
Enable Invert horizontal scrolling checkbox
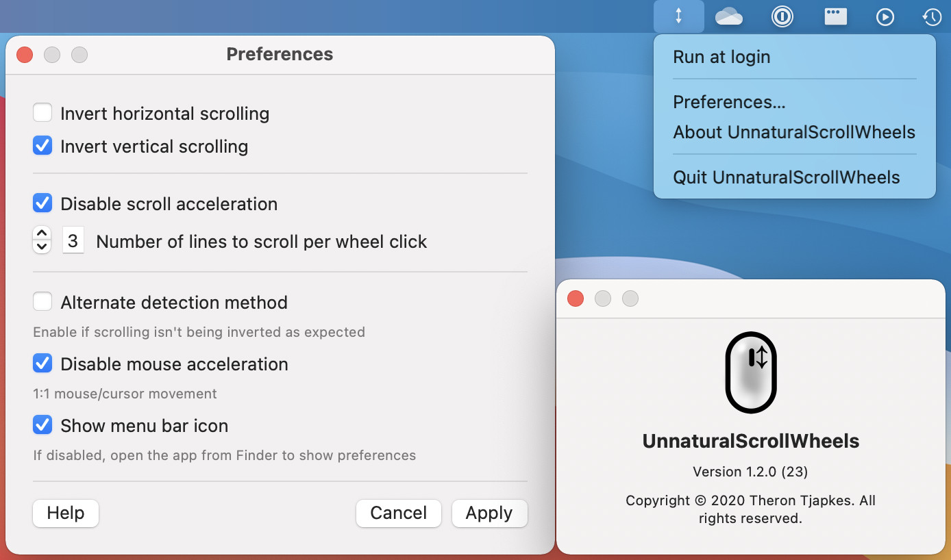click(x=42, y=113)
